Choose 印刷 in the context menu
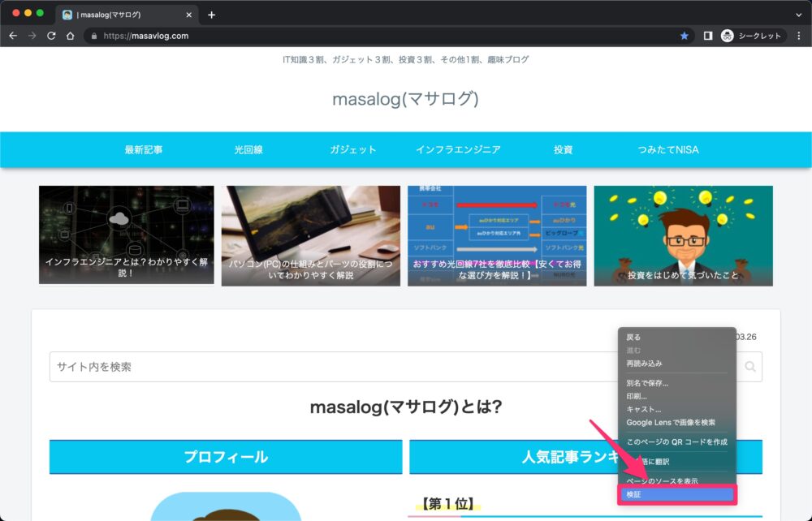 677,396
